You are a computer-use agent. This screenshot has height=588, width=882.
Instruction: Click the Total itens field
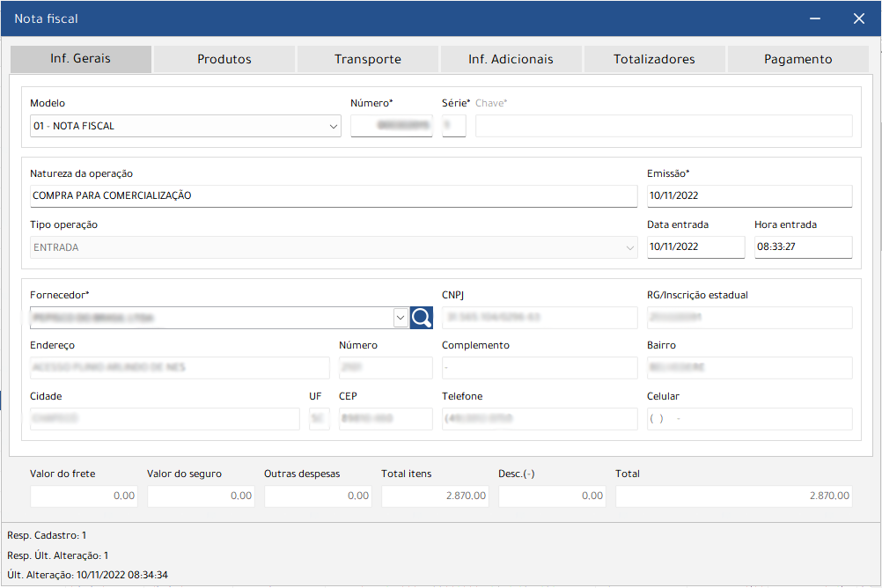click(x=436, y=496)
